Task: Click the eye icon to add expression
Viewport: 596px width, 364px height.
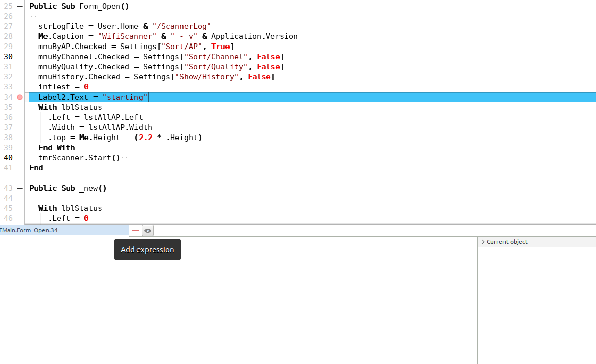Action: pyautogui.click(x=147, y=231)
